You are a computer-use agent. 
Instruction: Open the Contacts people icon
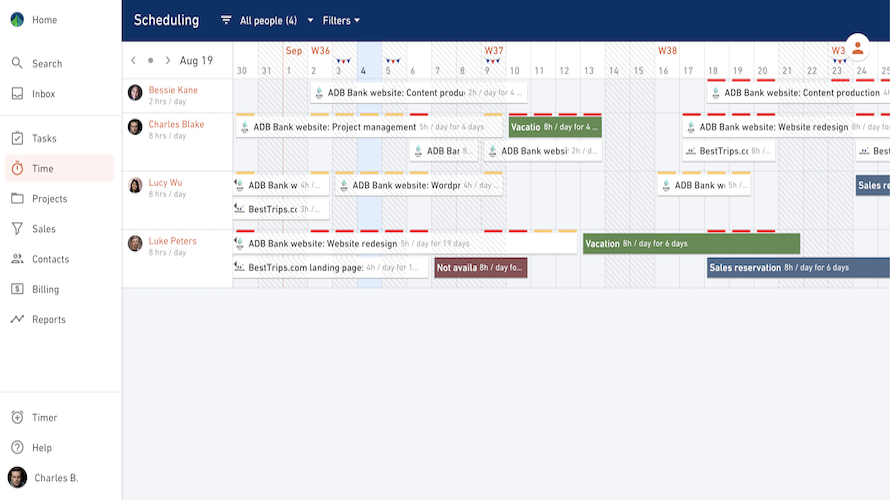tap(18, 259)
